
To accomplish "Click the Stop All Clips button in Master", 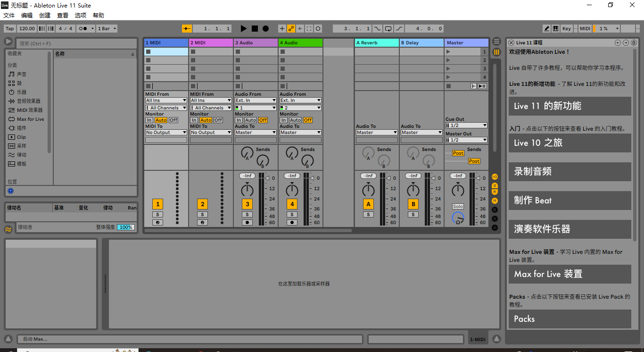I will [448, 86].
